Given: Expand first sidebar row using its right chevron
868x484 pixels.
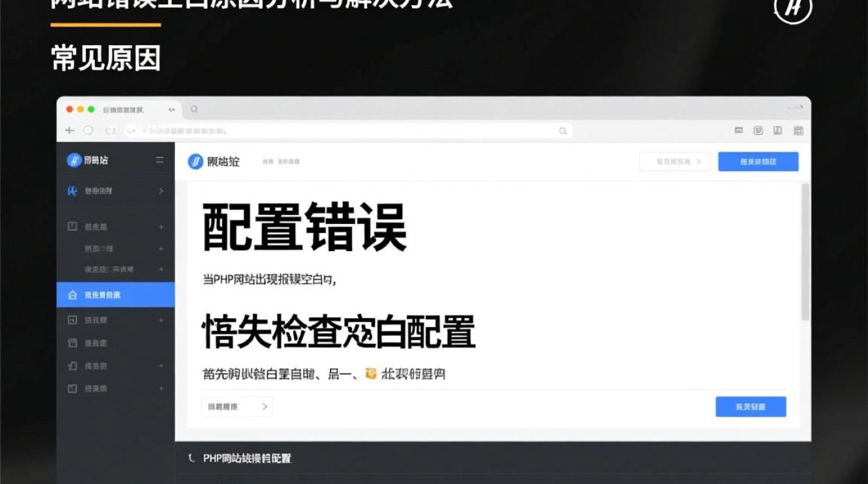Looking at the screenshot, I should click(x=161, y=191).
